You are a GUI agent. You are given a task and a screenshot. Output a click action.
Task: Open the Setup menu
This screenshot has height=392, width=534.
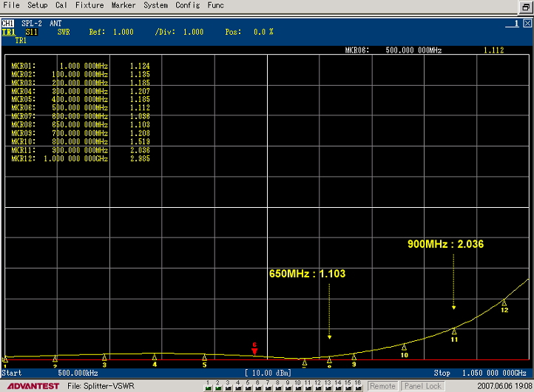pyautogui.click(x=38, y=5)
